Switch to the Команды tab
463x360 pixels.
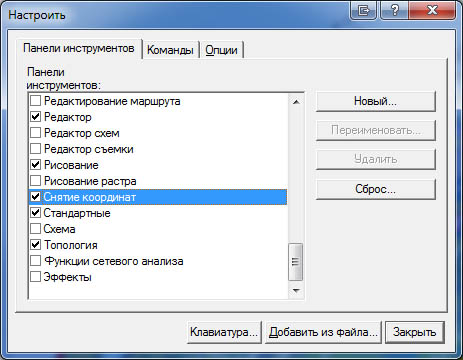170,50
